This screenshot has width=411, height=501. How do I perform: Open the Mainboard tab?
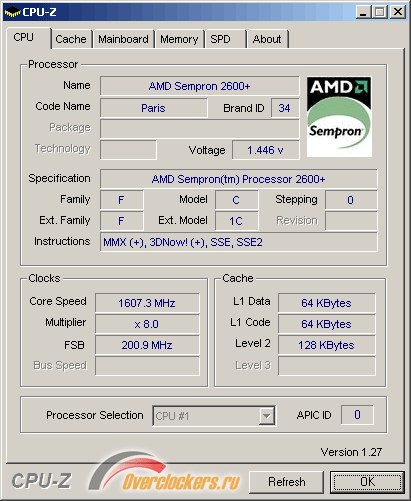(123, 39)
